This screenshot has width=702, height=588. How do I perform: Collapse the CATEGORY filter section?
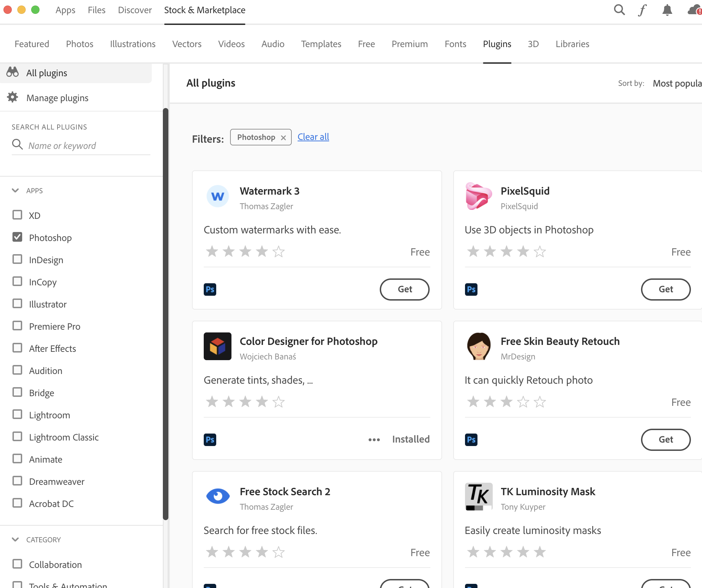15,539
